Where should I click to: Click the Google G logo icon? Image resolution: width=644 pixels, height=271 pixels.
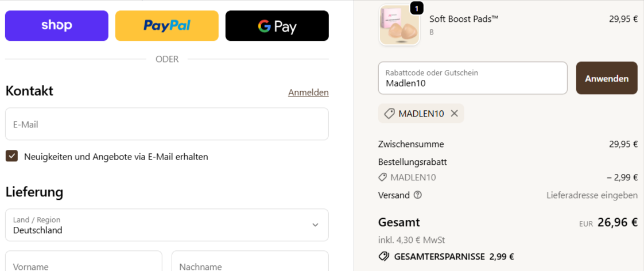[264, 26]
